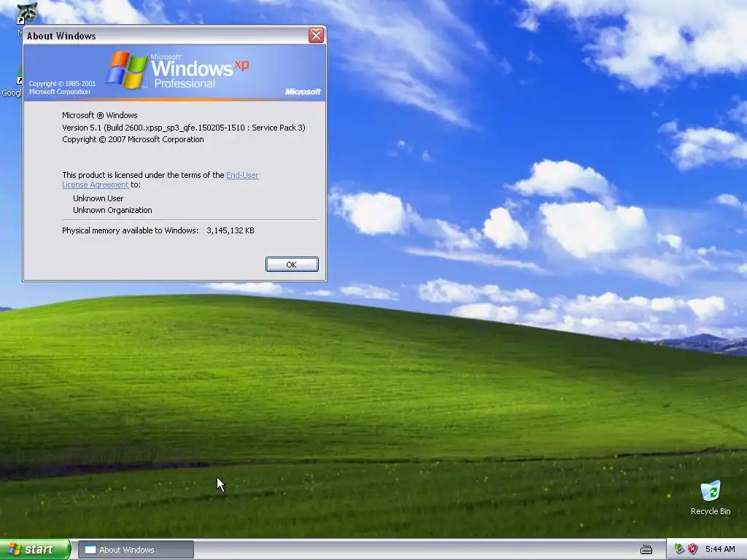Click the Microsoft ® Windows line
The width and height of the screenshot is (747, 560).
pos(99,115)
